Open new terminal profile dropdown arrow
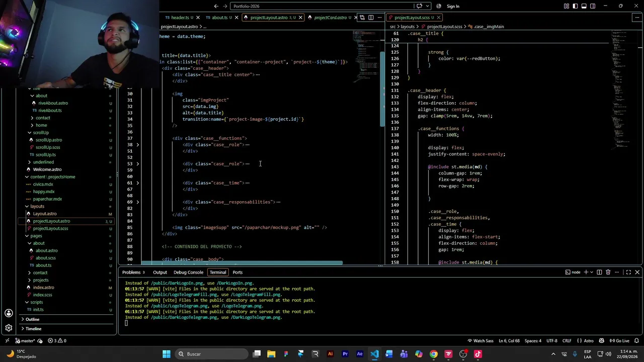Viewport: 644px width, 362px height. click(x=591, y=272)
